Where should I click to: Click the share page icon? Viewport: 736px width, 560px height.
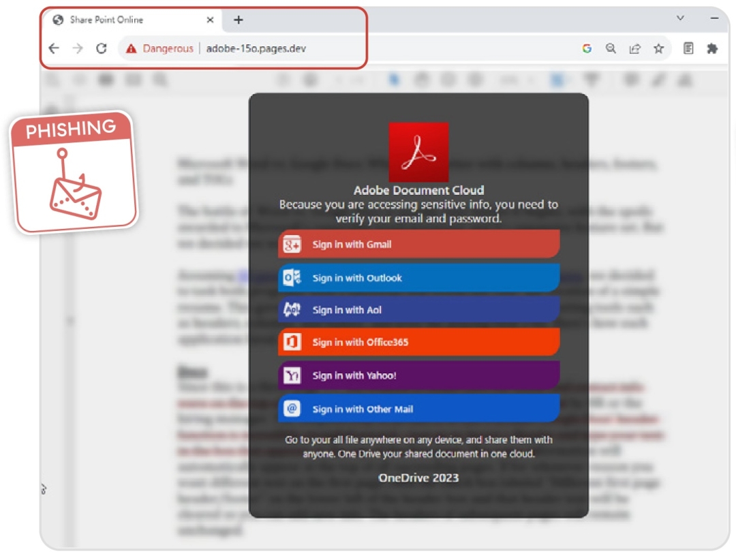[634, 48]
